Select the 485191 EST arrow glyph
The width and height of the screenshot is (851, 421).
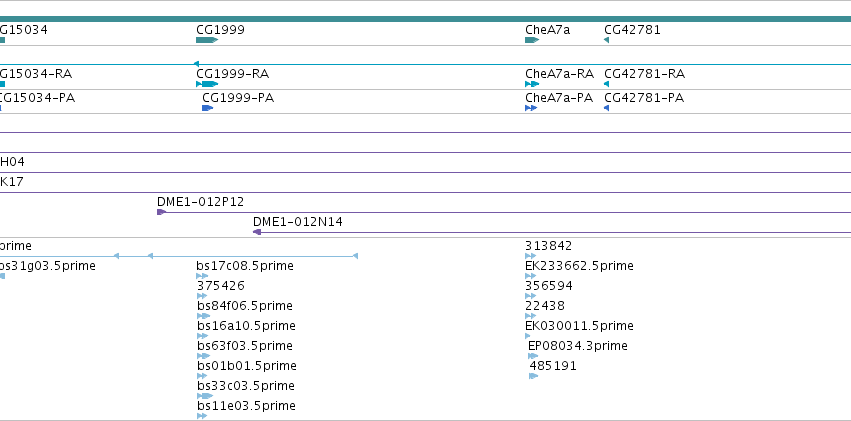[534, 376]
